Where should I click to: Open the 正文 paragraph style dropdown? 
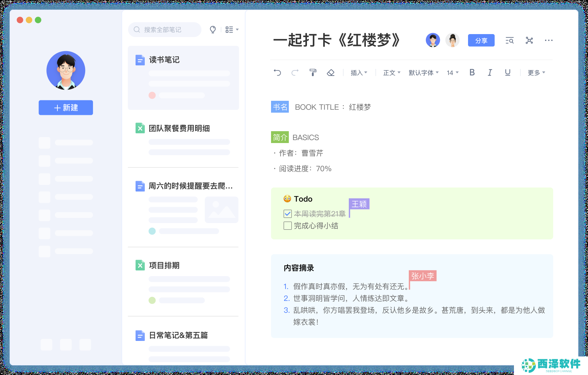tap(392, 73)
